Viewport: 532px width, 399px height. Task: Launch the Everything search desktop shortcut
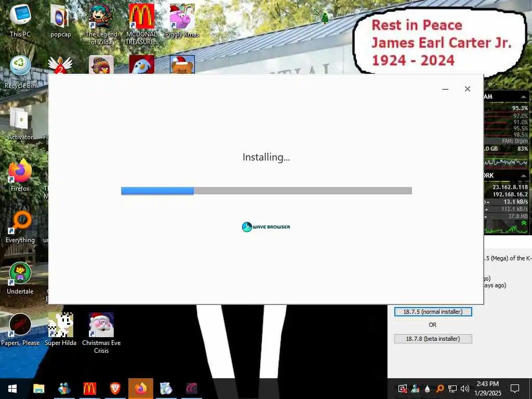20,227
